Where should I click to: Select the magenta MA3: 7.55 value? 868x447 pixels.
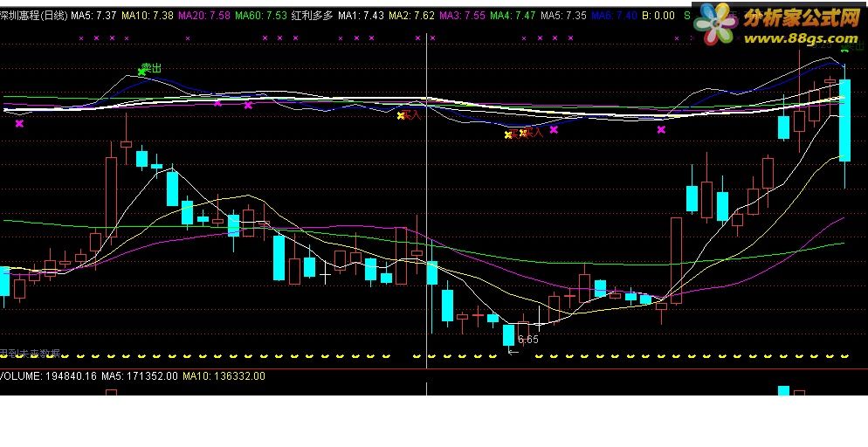point(462,16)
